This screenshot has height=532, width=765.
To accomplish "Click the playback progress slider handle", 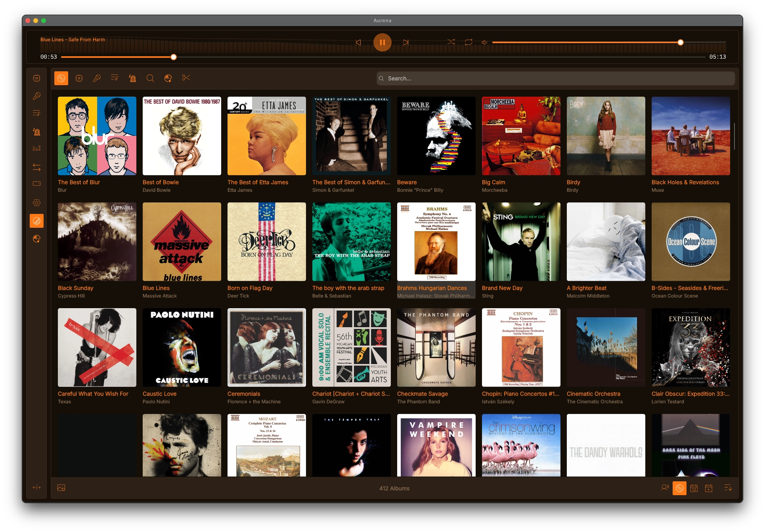I will (174, 57).
